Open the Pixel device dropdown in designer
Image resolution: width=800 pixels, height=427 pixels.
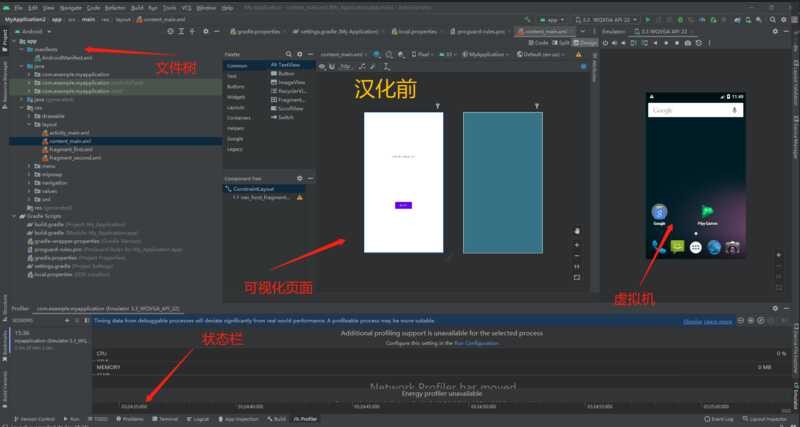(x=420, y=54)
